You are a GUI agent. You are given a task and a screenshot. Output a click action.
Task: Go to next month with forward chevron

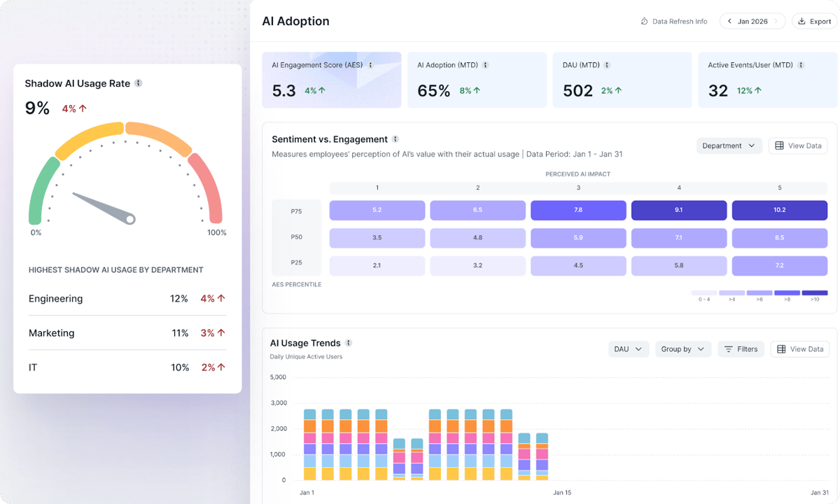[x=776, y=21]
